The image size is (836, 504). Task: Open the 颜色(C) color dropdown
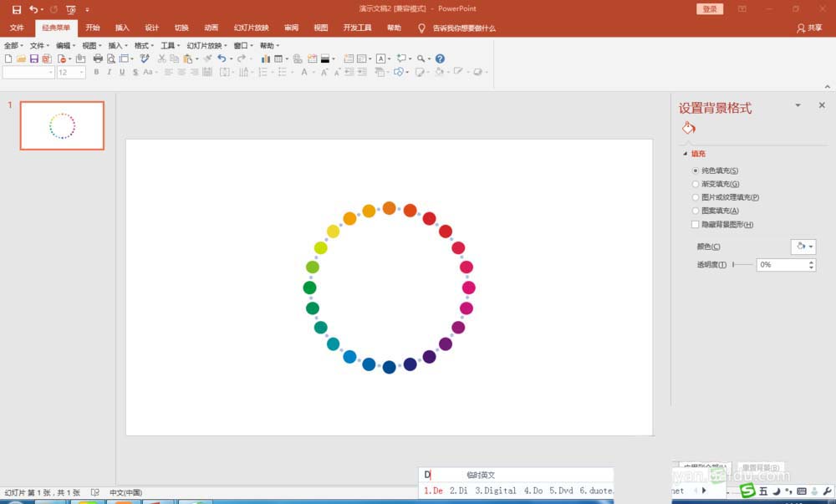point(803,246)
